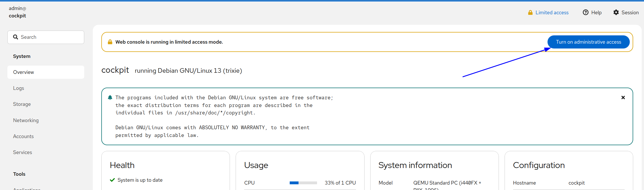Click the Help question mark icon
This screenshot has width=644, height=190.
click(586, 12)
